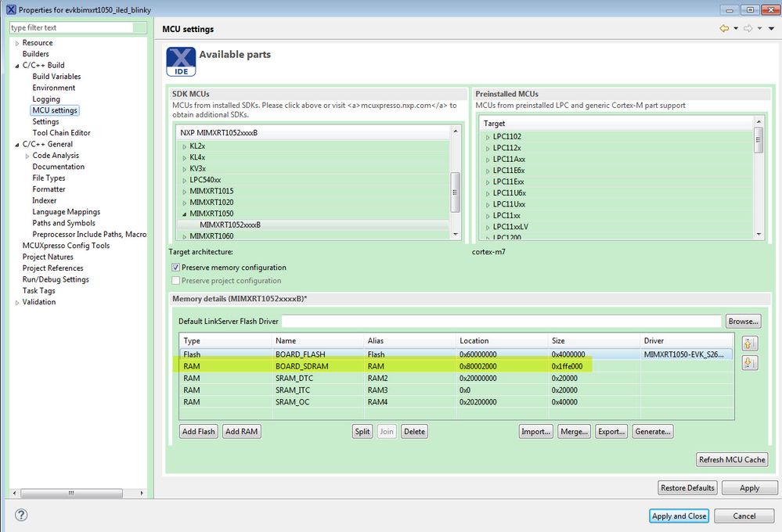Expand the Resource tree node
This screenshot has height=532, width=782.
pyautogui.click(x=17, y=43)
